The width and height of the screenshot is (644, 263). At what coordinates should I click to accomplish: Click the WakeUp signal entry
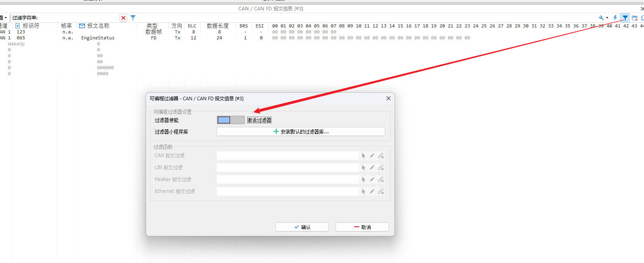click(16, 44)
